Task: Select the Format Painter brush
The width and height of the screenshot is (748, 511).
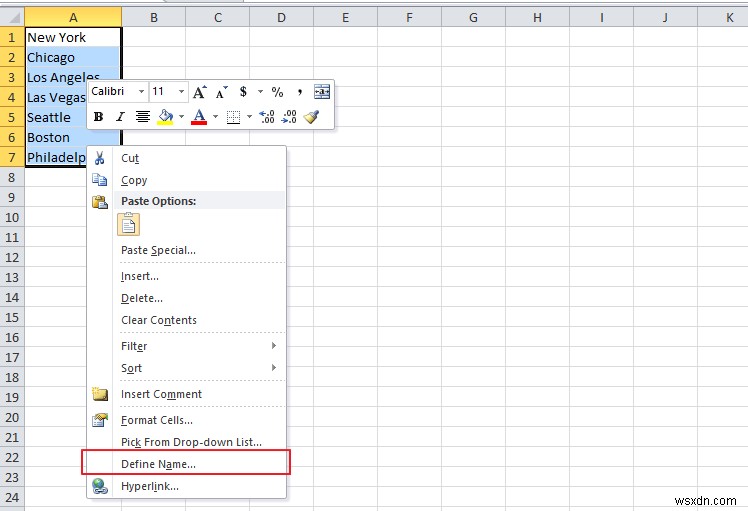Action: pyautogui.click(x=311, y=116)
